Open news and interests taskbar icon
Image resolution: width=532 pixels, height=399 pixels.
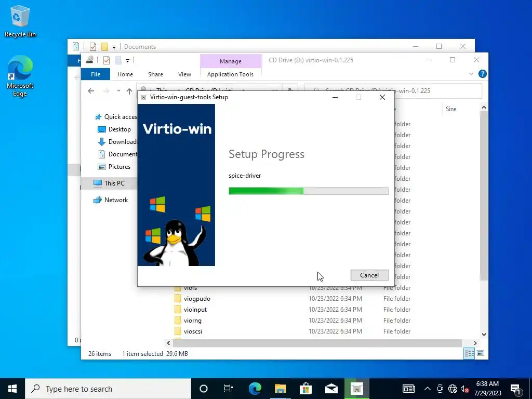pyautogui.click(x=408, y=389)
